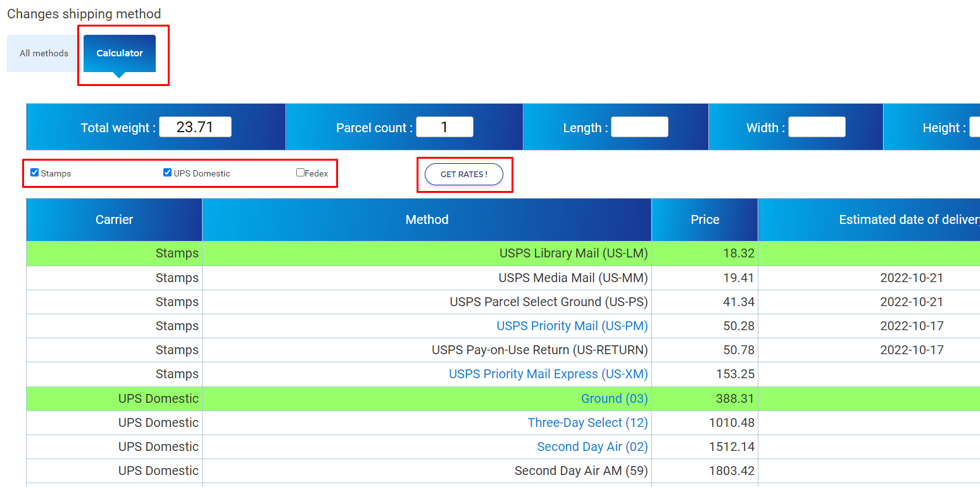This screenshot has height=487, width=980.
Task: Click price 153.25
Action: [x=736, y=374]
